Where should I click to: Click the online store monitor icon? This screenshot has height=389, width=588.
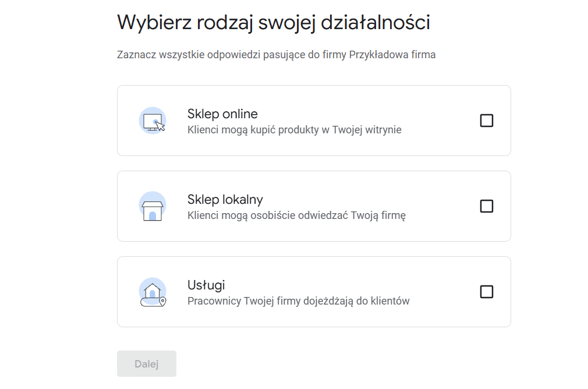(x=153, y=121)
